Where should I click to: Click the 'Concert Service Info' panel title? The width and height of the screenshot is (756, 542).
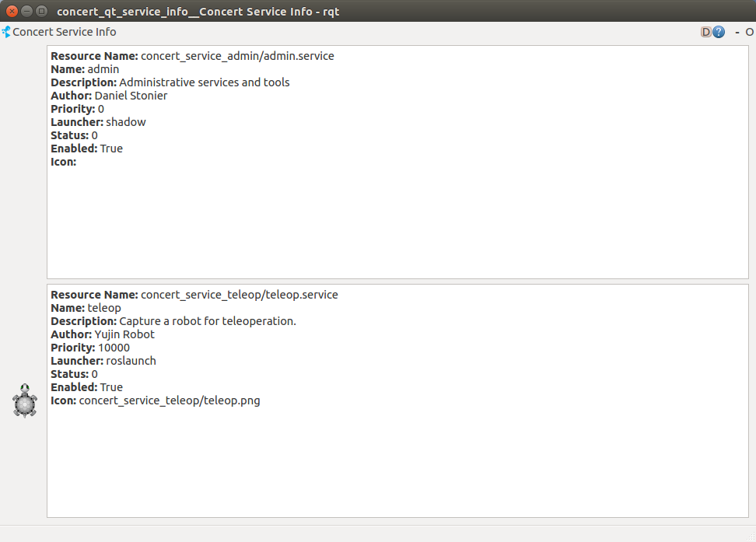pos(65,32)
